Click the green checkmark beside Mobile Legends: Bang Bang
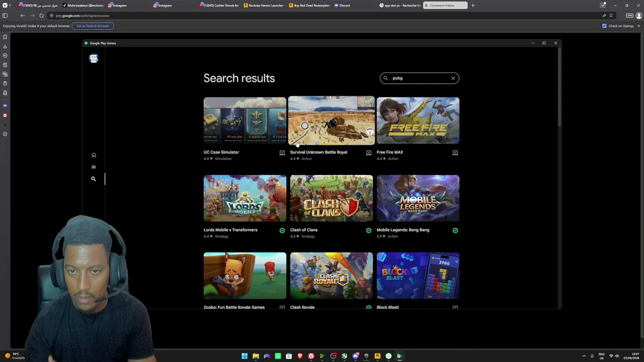Image resolution: width=644 pixels, height=362 pixels. [x=455, y=230]
